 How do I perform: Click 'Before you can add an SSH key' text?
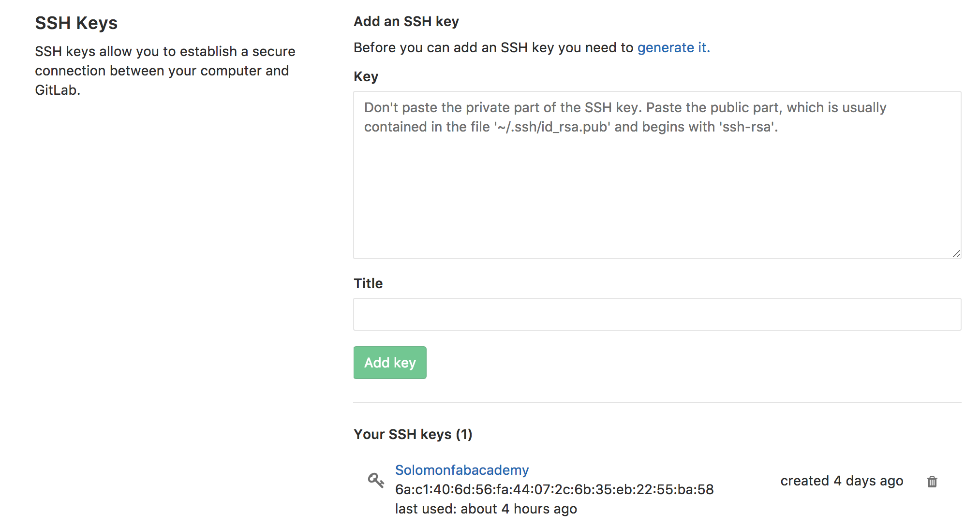point(493,47)
